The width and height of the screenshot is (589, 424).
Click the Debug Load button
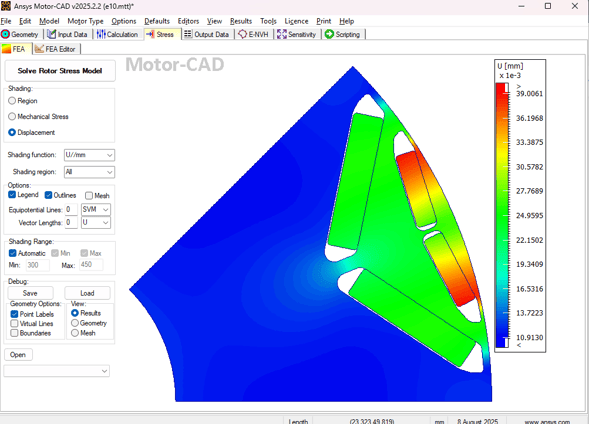click(87, 293)
